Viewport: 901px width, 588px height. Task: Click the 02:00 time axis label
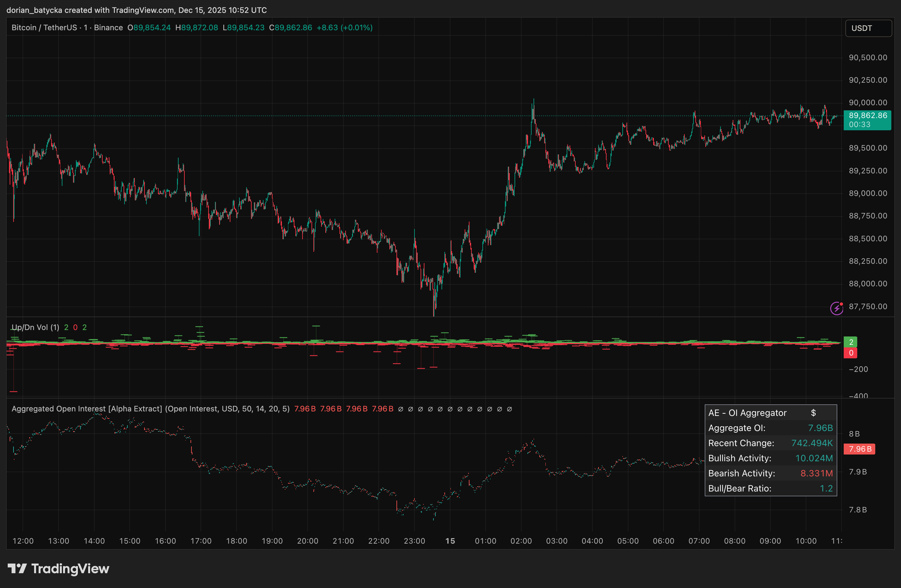pos(521,541)
